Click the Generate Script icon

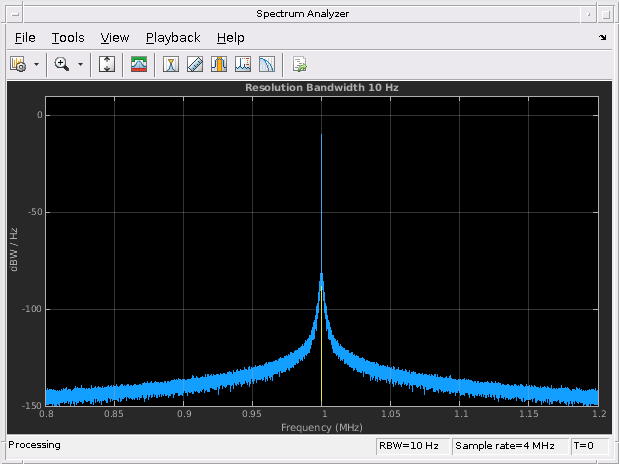299,64
